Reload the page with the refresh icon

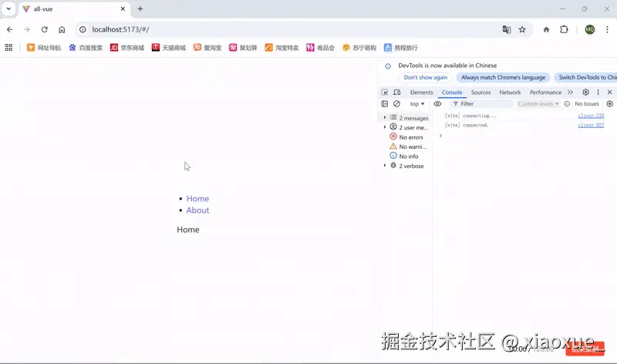[x=45, y=29]
